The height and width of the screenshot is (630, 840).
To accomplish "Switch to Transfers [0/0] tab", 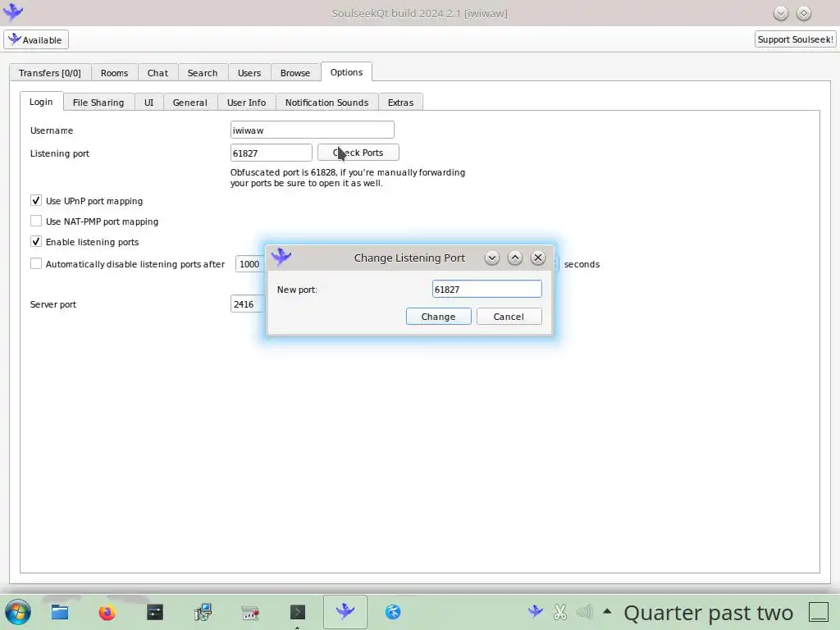I will pos(50,73).
